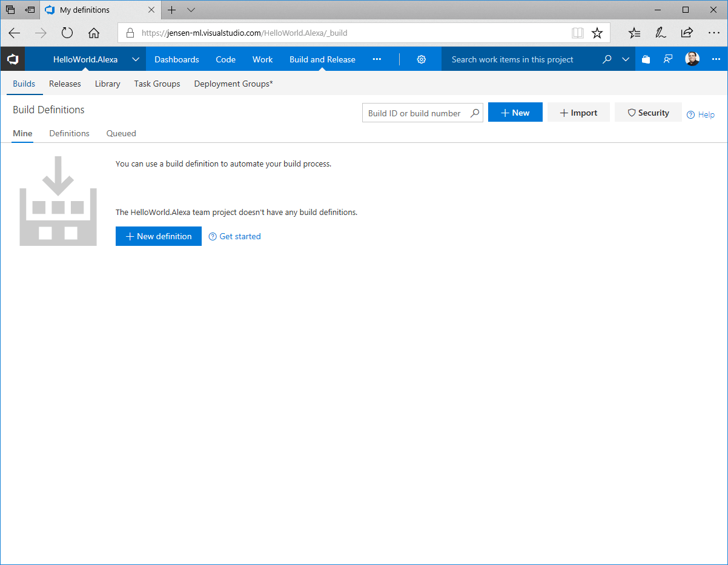Image resolution: width=728 pixels, height=565 pixels.
Task: Click the feedback chat icon in header
Action: coord(668,59)
